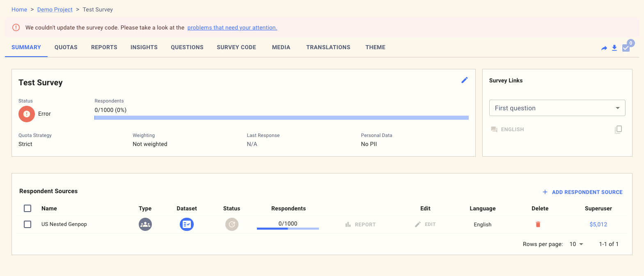This screenshot has height=276, width=644.
Task: Expand the Rows per page dropdown
Action: click(x=576, y=244)
